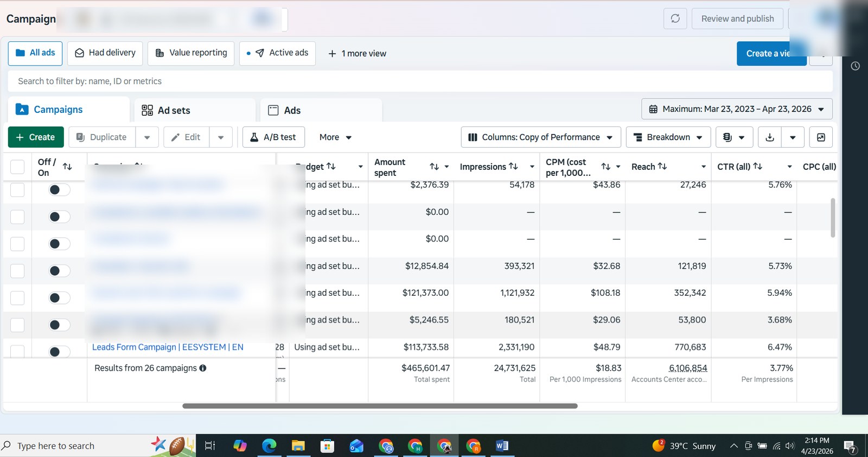The width and height of the screenshot is (868, 457).
Task: Select the Had delivery view
Action: pyautogui.click(x=105, y=53)
